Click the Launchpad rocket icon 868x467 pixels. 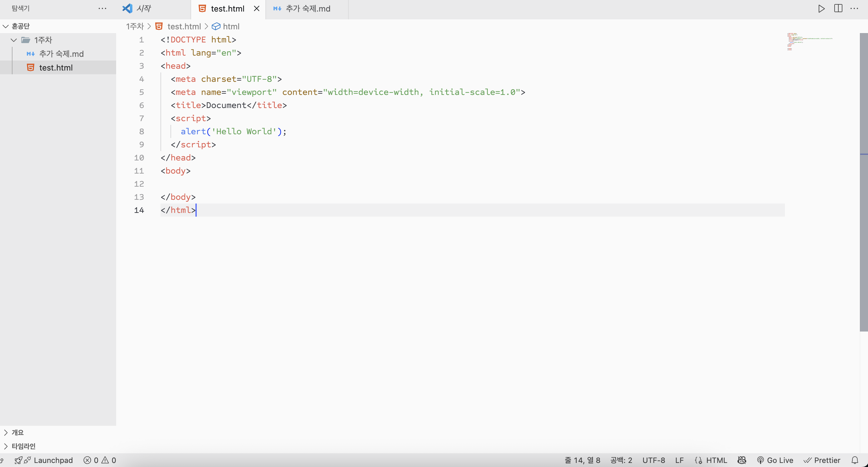coord(19,460)
